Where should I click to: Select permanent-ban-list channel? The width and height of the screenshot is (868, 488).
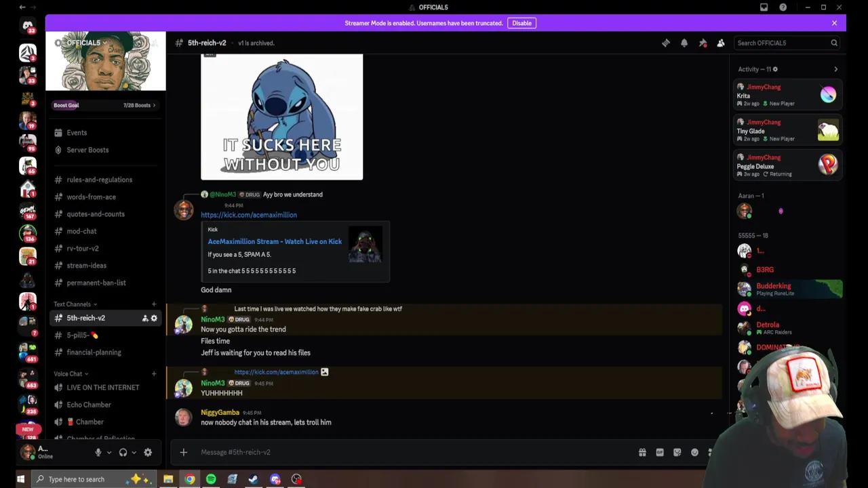pos(105,283)
